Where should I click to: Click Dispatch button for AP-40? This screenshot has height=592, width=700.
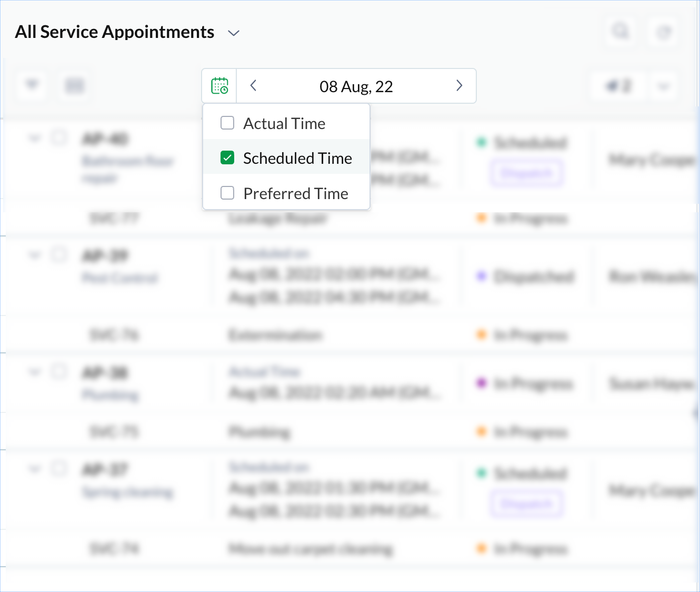(x=526, y=173)
